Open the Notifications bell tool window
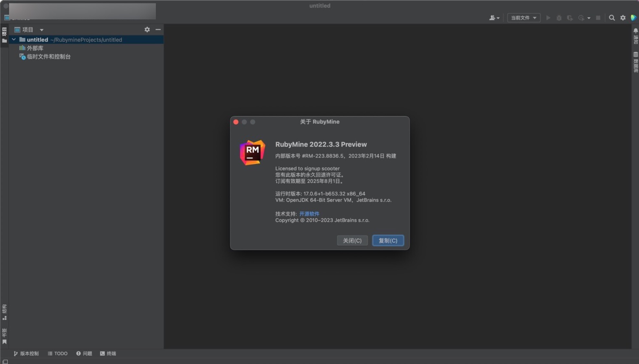 tap(635, 36)
